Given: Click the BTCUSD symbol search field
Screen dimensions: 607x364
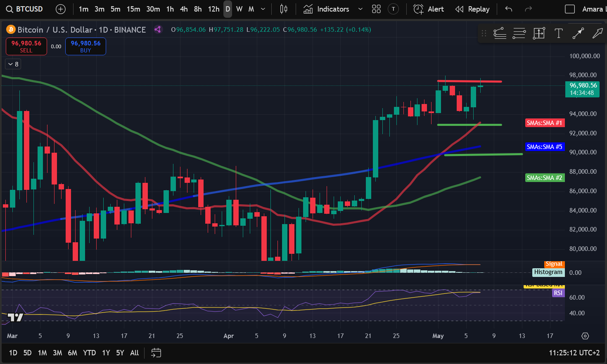Looking at the screenshot, I should [25, 9].
